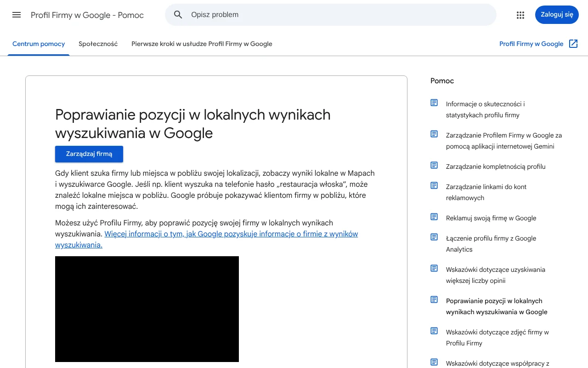Screen dimensions: 588x368
Task: Click article icon beside Poprawianie pozycji w lokalnych
Action: point(434,299)
